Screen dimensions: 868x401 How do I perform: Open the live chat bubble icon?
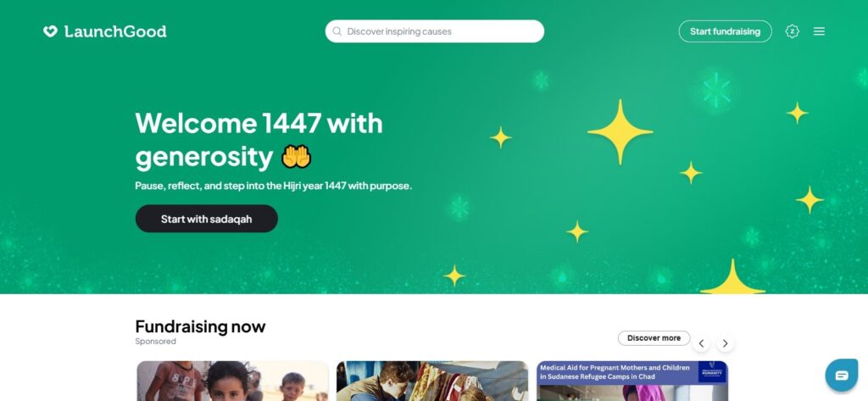842,376
